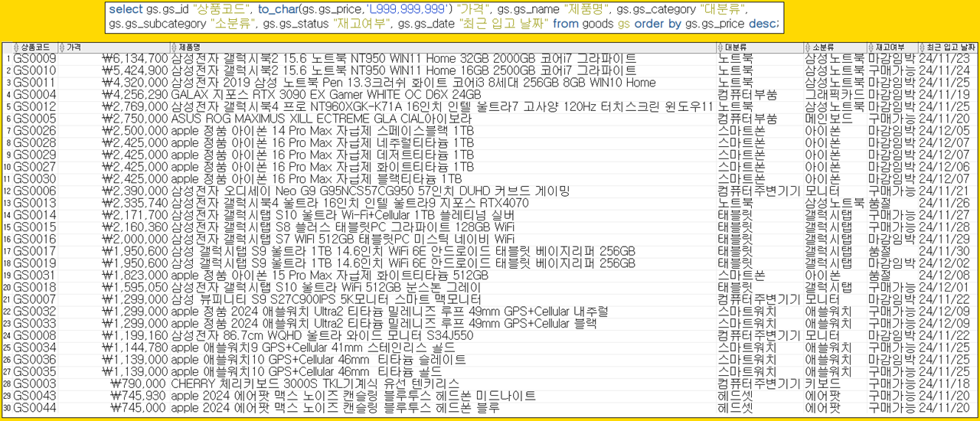Click the price cell ₩2,335,740
Image resolution: width=980 pixels, height=421 pixels.
pyautogui.click(x=135, y=203)
